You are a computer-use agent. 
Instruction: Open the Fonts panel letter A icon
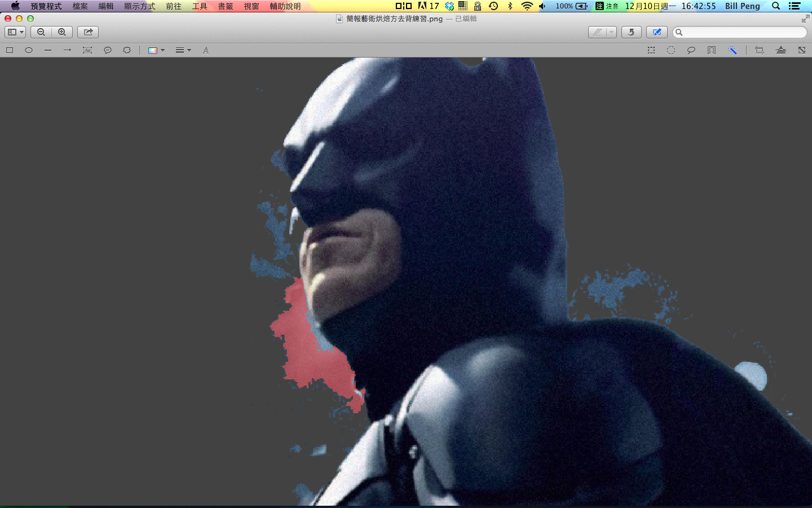pos(206,50)
